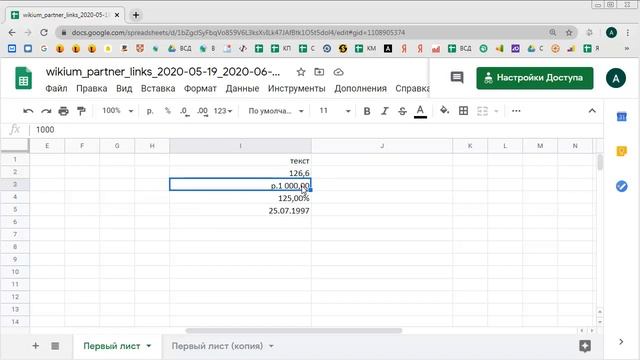
Task: Select the cell with value 126,6
Action: (x=240, y=173)
